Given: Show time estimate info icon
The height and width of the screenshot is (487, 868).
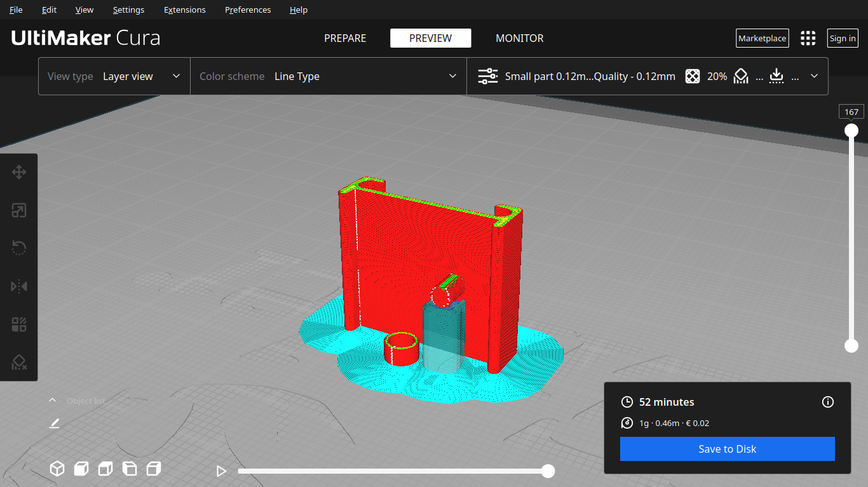Looking at the screenshot, I should 828,402.
